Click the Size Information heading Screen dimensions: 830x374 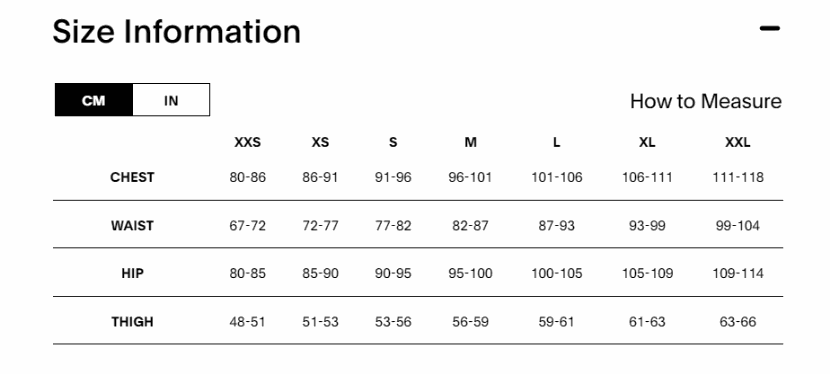coord(176,31)
